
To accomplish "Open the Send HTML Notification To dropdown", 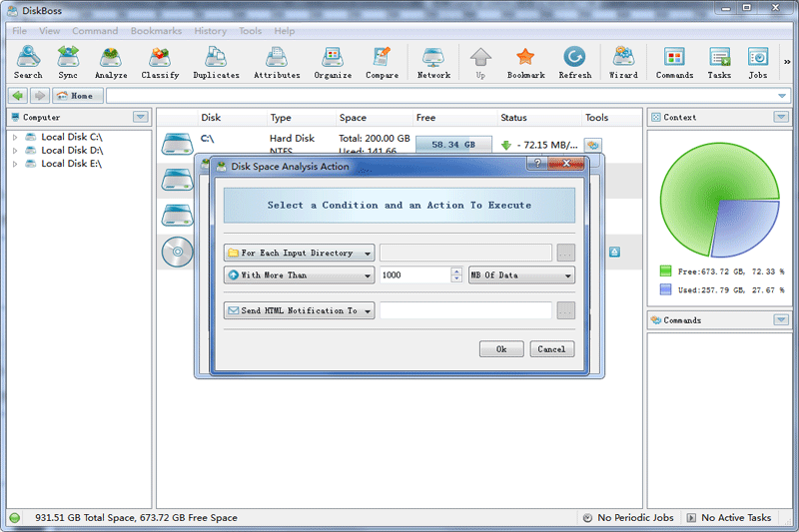I will coord(300,311).
